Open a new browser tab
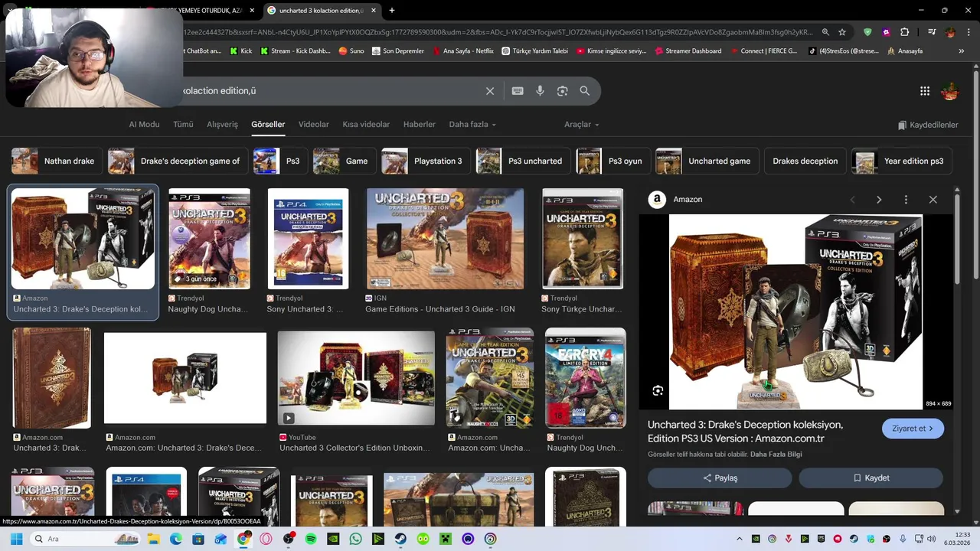The height and width of the screenshot is (551, 980). pos(392,11)
